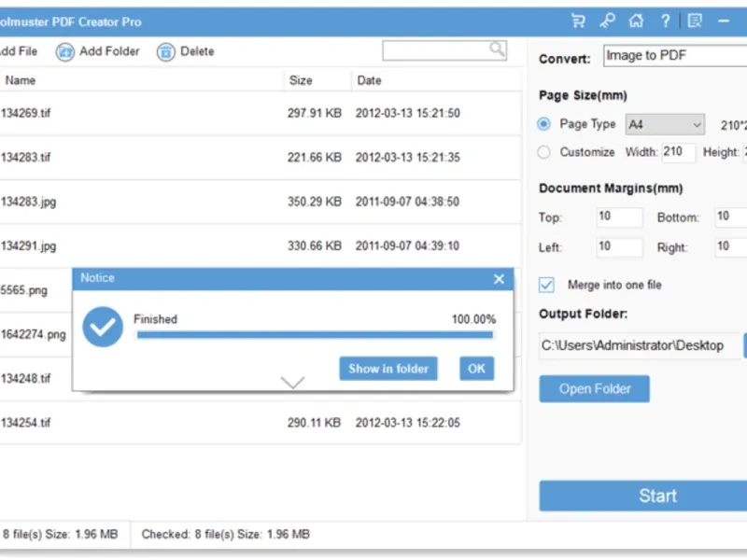Minimize the PDF Creator Pro window
Viewport: 747px width, 560px height.
click(724, 21)
